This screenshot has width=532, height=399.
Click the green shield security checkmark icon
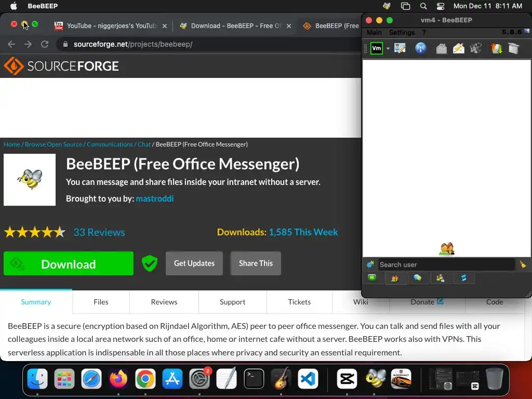click(x=149, y=263)
